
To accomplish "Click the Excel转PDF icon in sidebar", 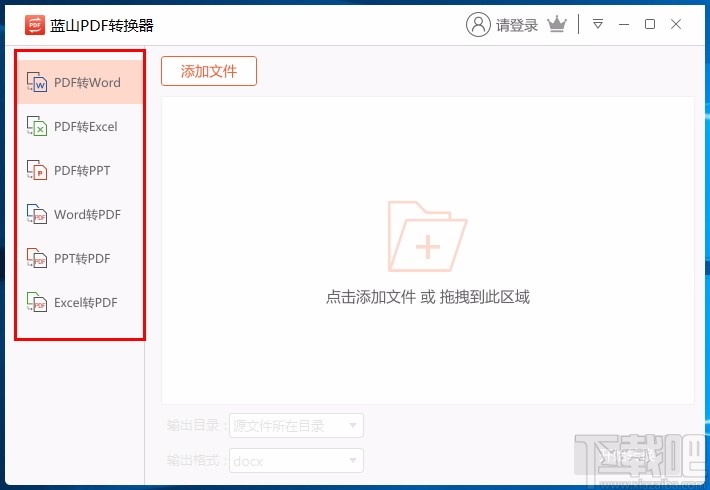I will coord(37,302).
